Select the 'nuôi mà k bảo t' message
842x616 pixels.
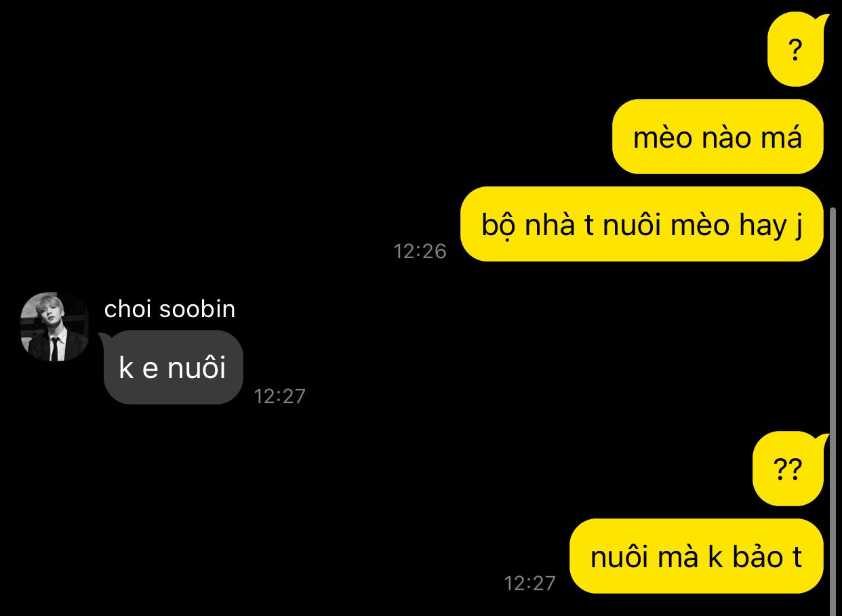pos(696,556)
